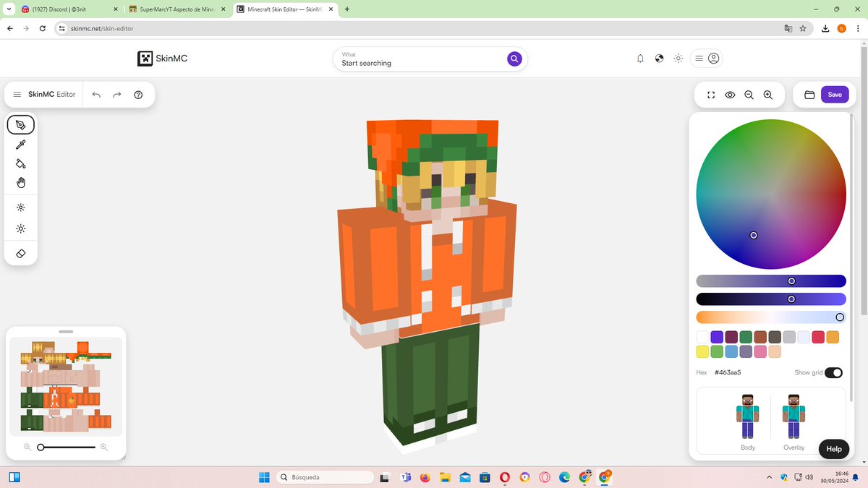The image size is (868, 488).
Task: Pick the red color swatch
Action: [x=818, y=337]
